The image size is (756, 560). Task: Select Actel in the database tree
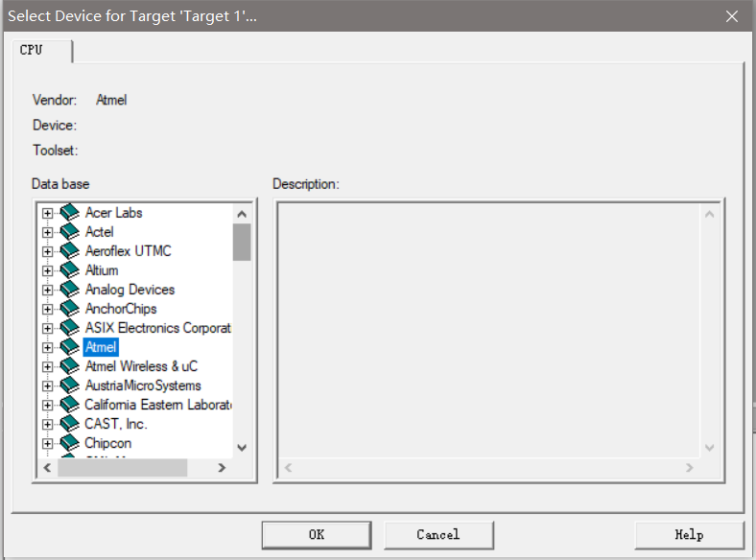(100, 232)
